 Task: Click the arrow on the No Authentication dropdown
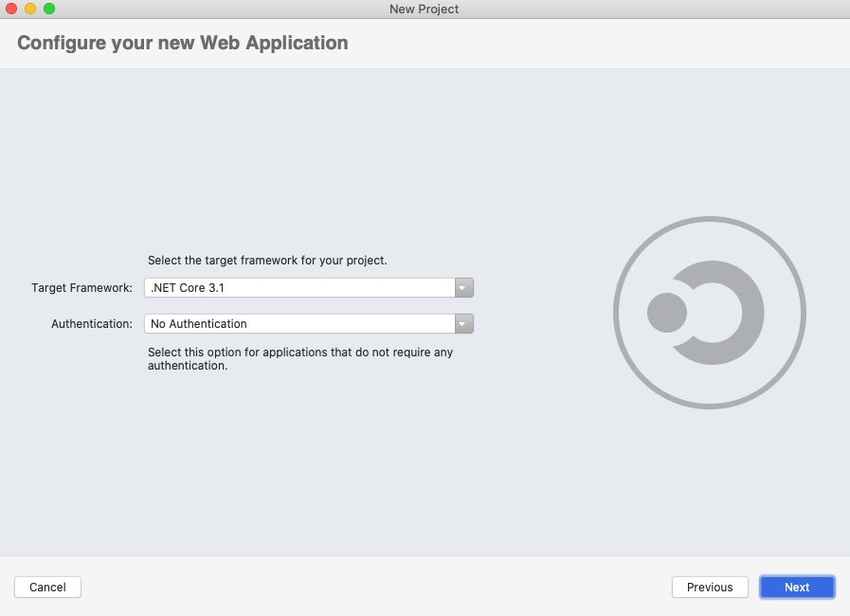tap(462, 324)
